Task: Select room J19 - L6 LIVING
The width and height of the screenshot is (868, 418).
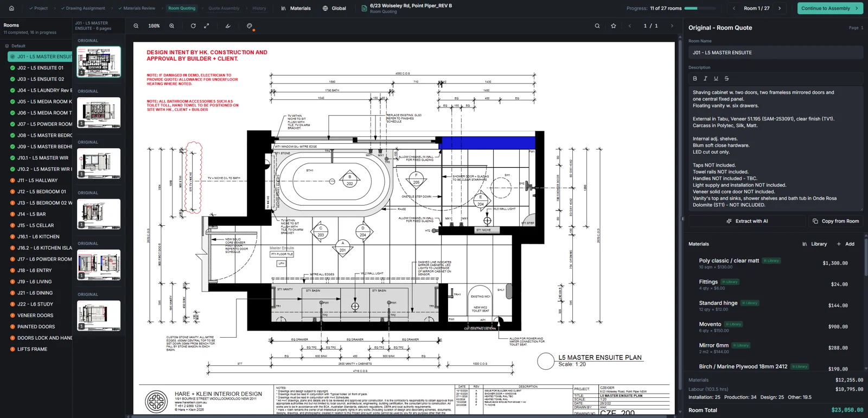Action: click(x=40, y=282)
